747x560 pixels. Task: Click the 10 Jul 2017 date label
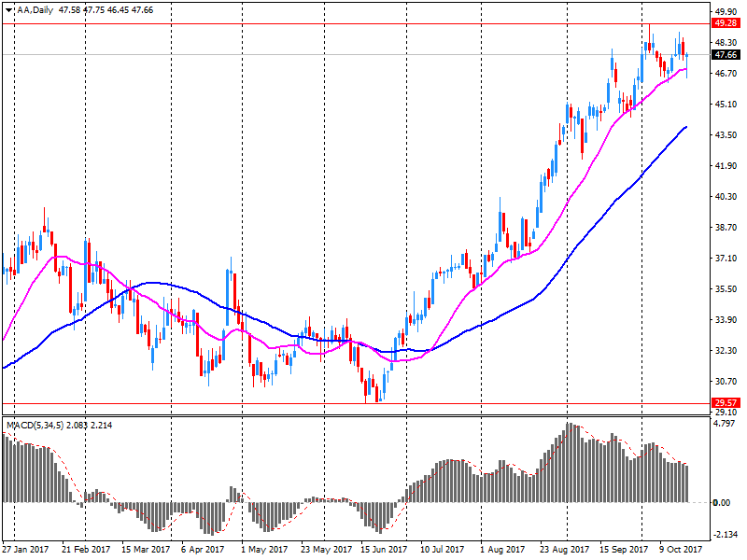442,550
